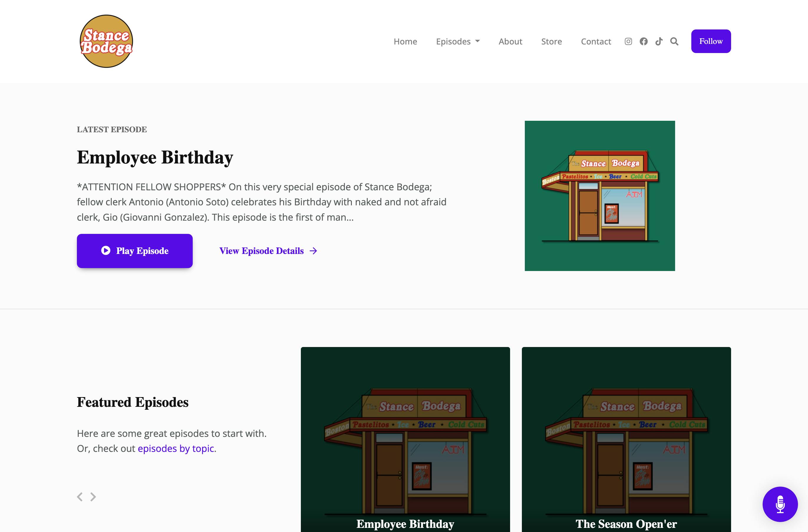
Task: Open the TikTok social icon
Action: pyautogui.click(x=659, y=41)
